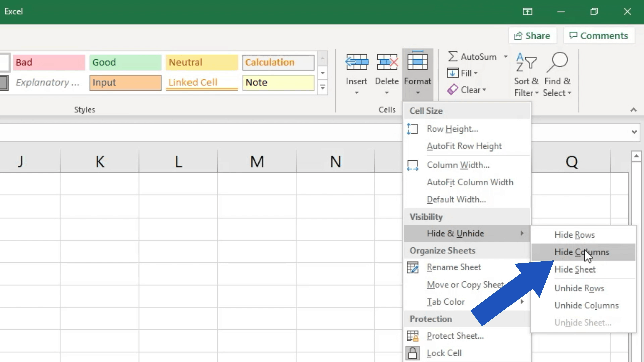Select Hide Columns from submenu
The image size is (644, 362).
coord(582,252)
